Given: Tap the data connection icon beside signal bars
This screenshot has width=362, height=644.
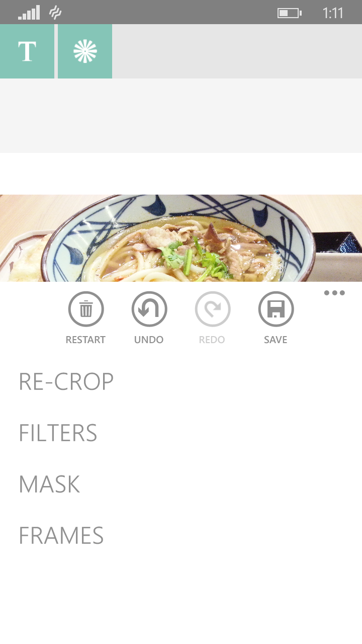Looking at the screenshot, I should (55, 13).
